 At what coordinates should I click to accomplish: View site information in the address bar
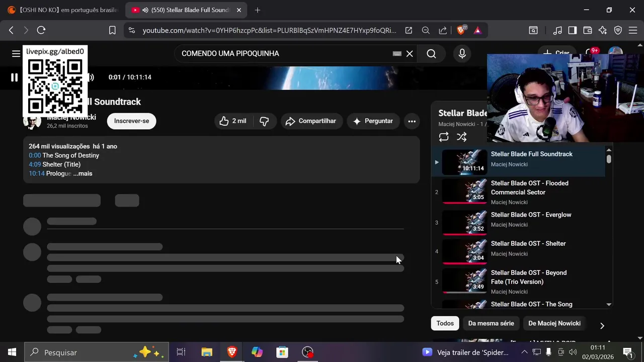click(x=132, y=30)
